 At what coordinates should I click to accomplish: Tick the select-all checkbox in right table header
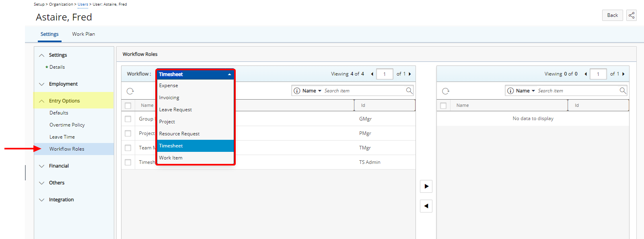[x=443, y=106]
